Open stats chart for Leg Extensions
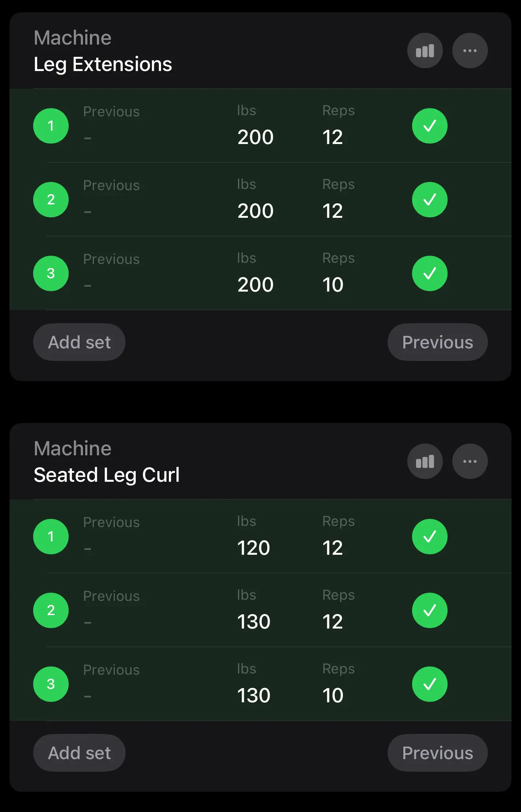The image size is (521, 812). click(x=425, y=51)
